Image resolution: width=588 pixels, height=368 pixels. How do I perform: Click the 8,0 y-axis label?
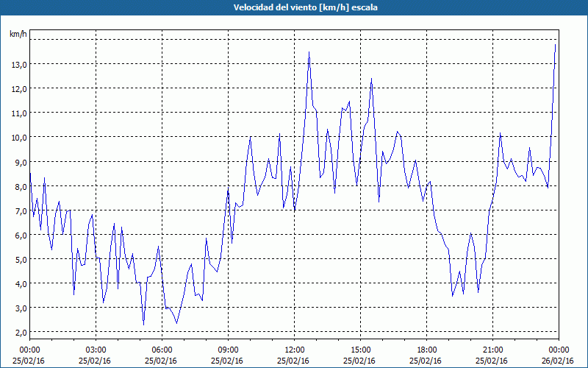[x=21, y=187]
